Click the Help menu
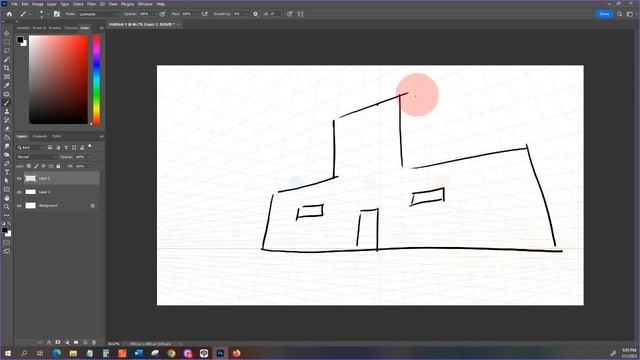The width and height of the screenshot is (640, 360). (x=161, y=4)
